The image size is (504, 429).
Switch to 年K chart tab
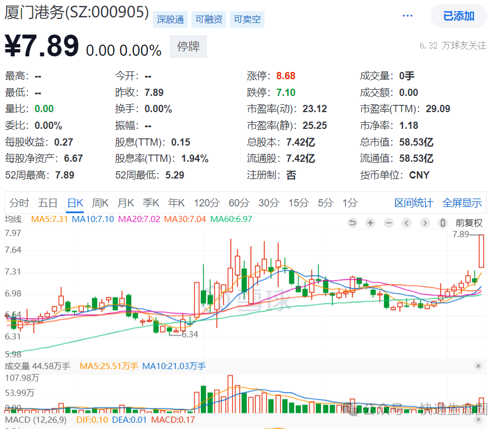(176, 203)
